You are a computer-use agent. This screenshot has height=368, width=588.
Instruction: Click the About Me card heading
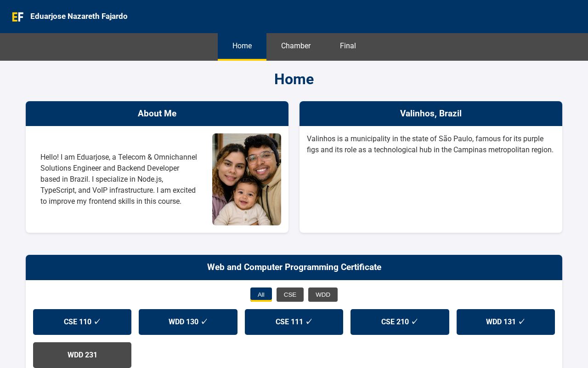(157, 114)
